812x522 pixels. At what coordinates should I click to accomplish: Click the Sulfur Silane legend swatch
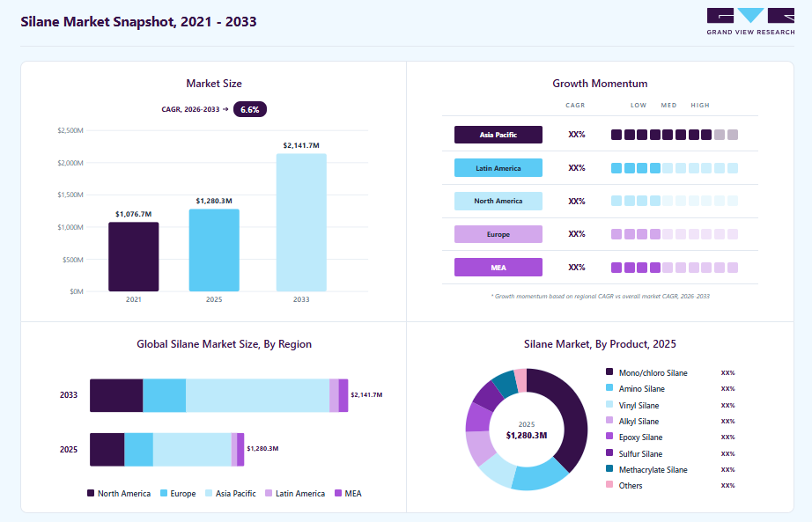coord(609,452)
